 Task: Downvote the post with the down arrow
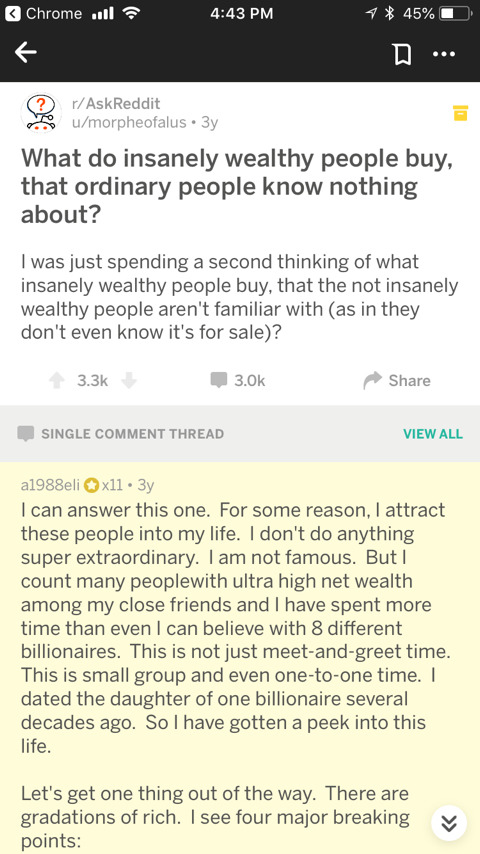click(129, 380)
